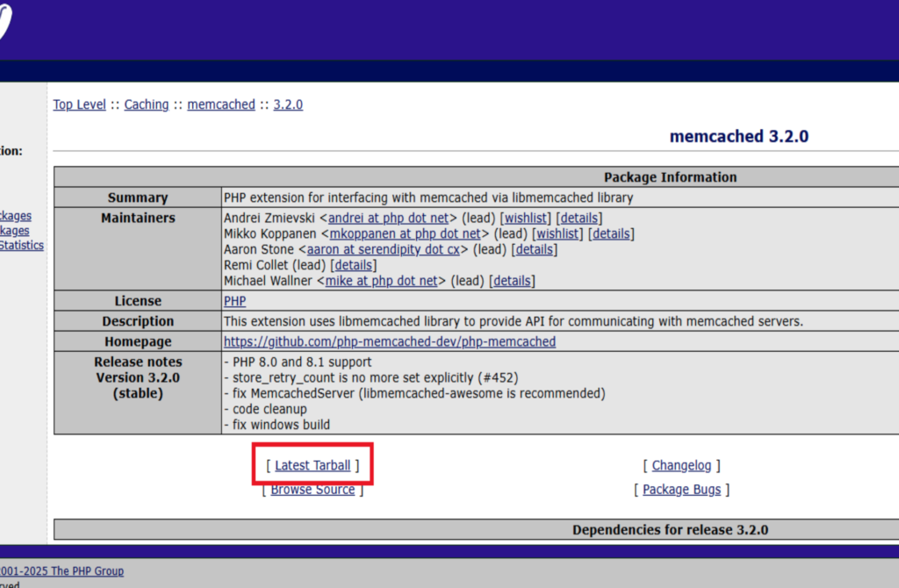Open the Browse Source link

tap(313, 490)
